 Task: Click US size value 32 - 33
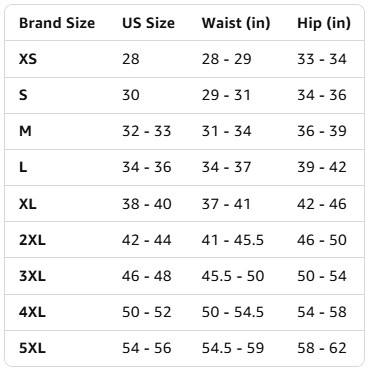[x=147, y=131]
